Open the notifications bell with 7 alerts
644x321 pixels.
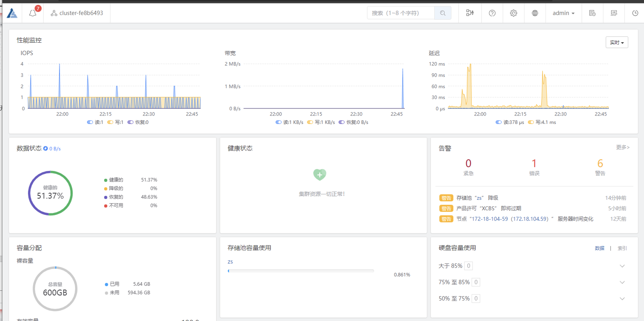[33, 13]
